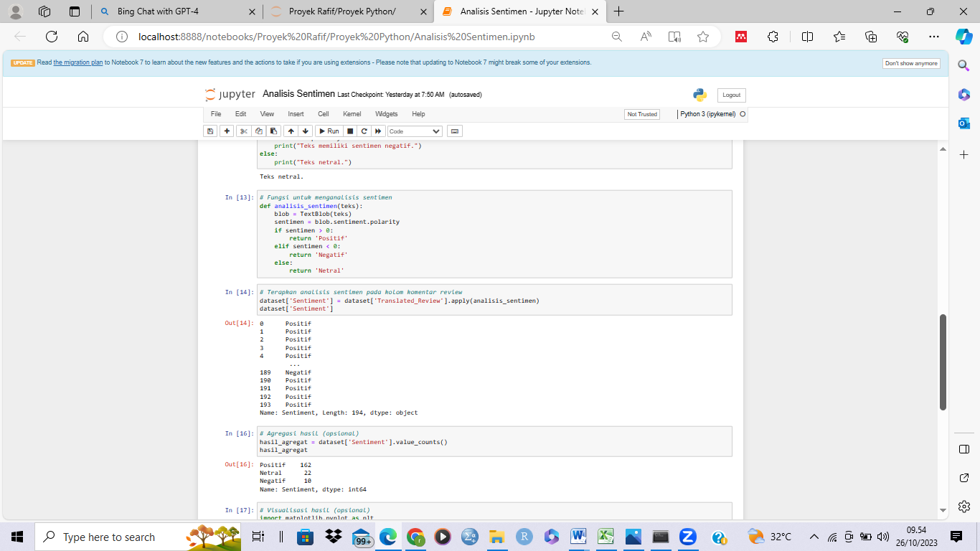This screenshot has width=980, height=551.
Task: Restart kernel and rerun all cells
Action: [x=379, y=131]
